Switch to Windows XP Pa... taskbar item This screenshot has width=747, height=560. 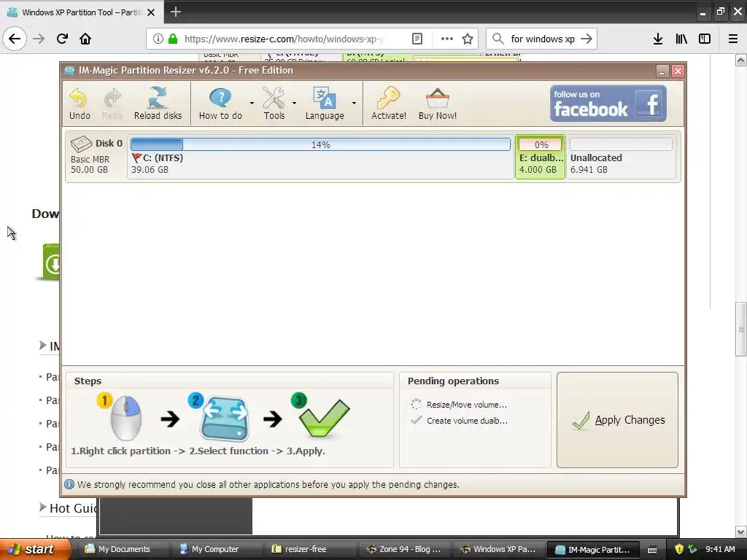[x=498, y=549]
